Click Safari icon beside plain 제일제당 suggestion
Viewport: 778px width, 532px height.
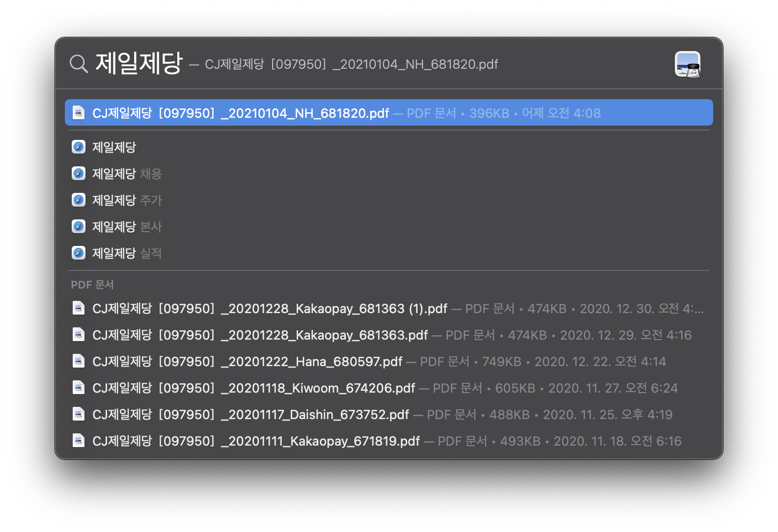click(79, 147)
